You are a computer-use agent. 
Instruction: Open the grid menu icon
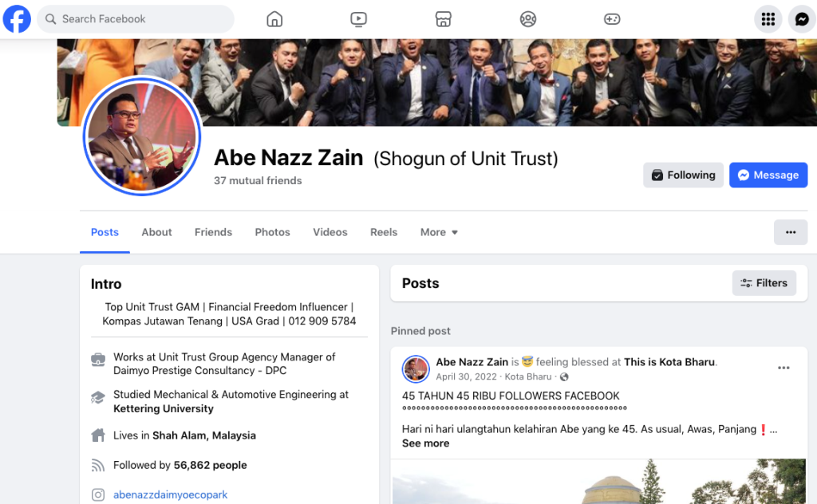(768, 19)
